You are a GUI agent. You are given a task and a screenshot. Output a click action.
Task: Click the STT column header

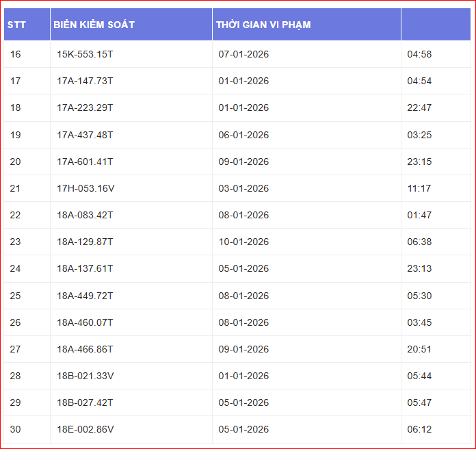click(17, 25)
